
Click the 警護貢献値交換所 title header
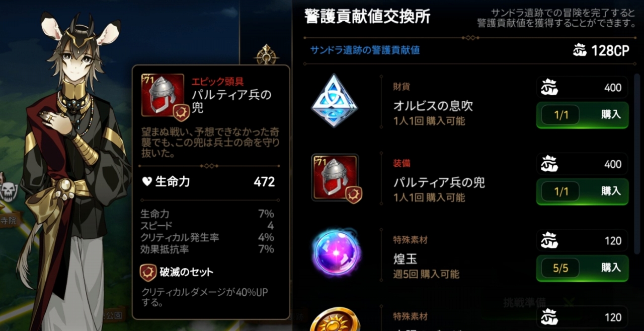pos(368,17)
